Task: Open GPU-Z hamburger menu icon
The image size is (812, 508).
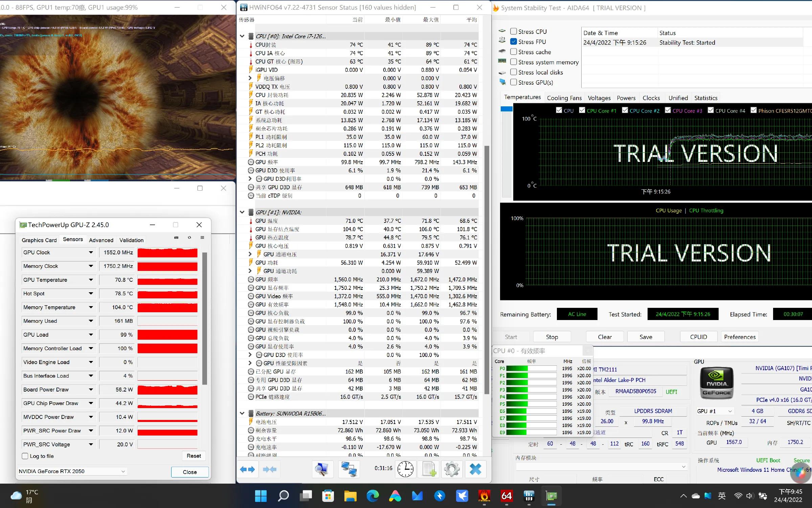Action: (x=202, y=237)
